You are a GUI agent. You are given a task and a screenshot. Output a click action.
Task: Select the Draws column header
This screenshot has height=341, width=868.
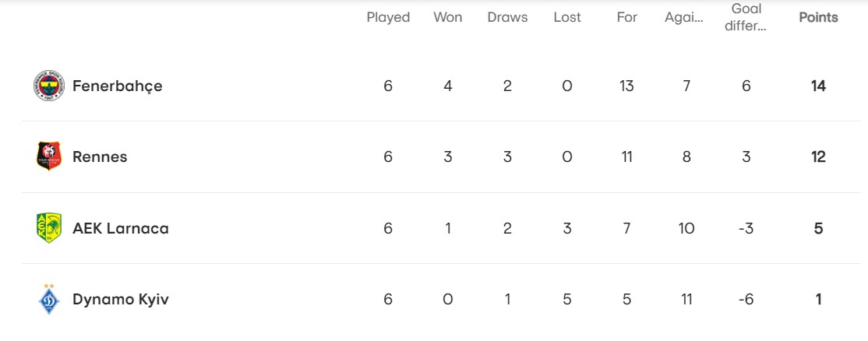(507, 18)
